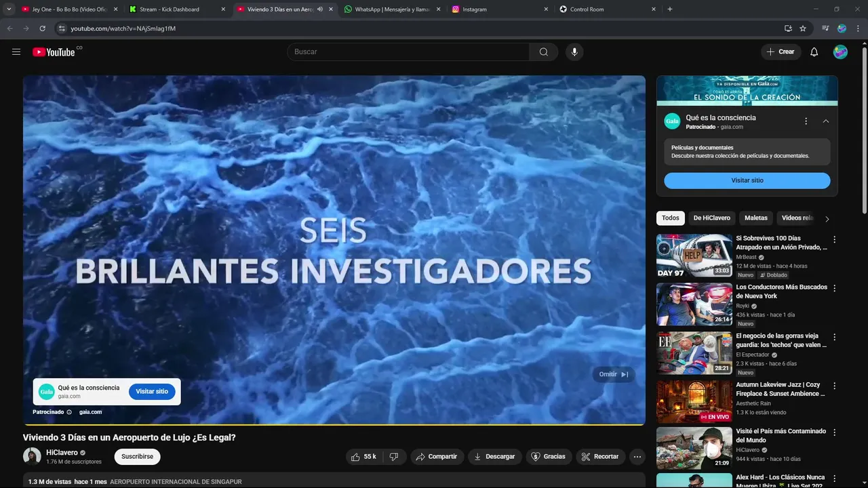Reload the page in the browser

[42, 28]
